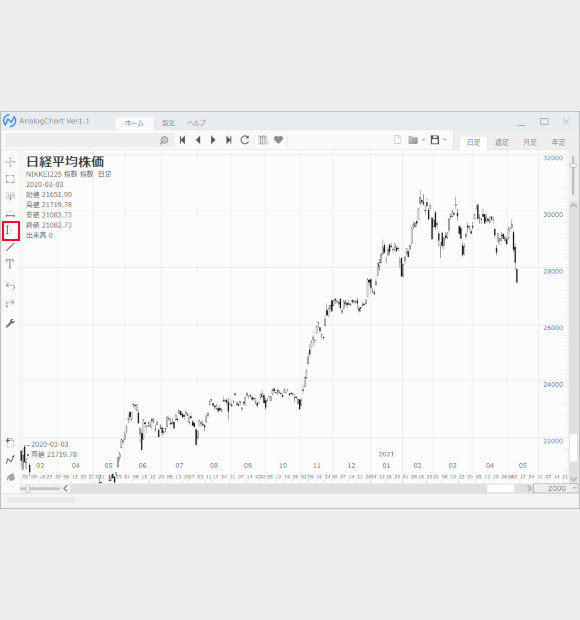Add chart to favorites with heart icon

click(x=278, y=140)
